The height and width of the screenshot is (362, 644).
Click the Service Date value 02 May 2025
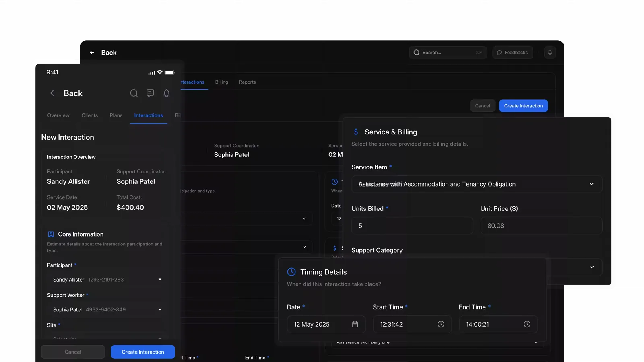(67, 208)
